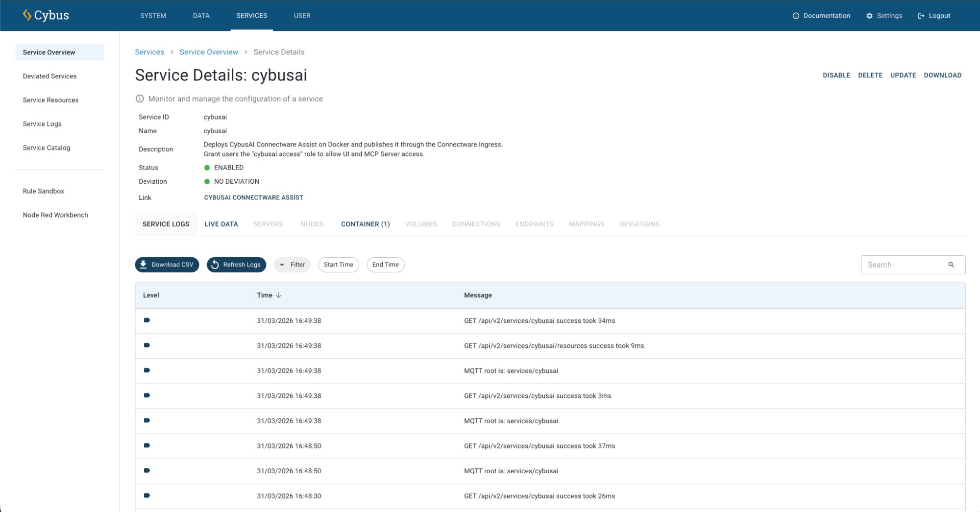Open Settings via the gear icon
This screenshot has width=980, height=512.
coord(869,16)
